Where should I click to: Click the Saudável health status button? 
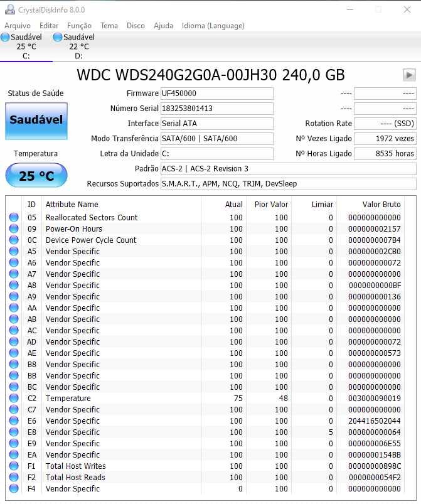click(36, 121)
